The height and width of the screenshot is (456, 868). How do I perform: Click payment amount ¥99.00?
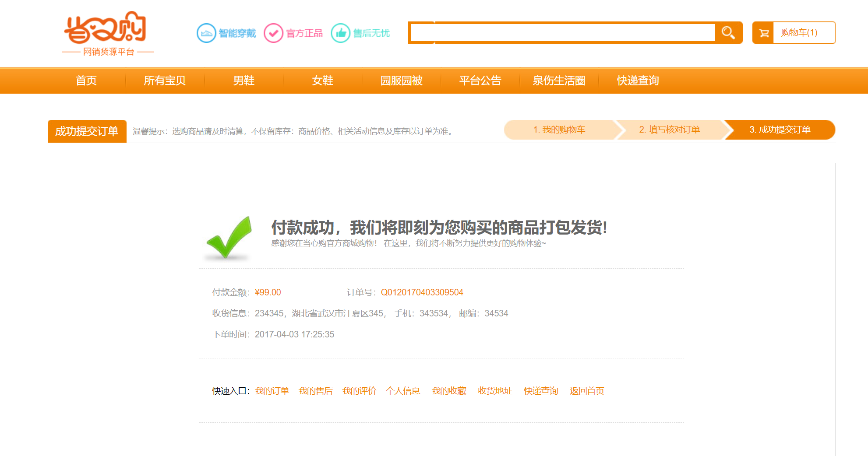268,292
